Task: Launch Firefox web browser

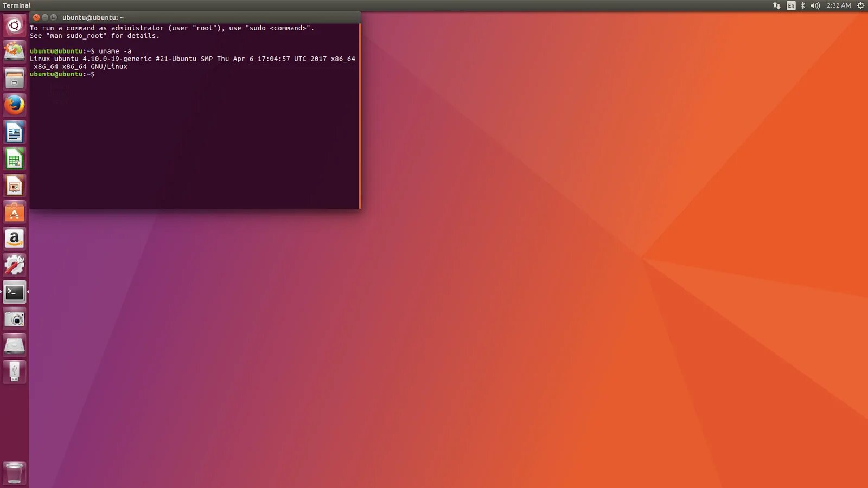Action: (15, 105)
